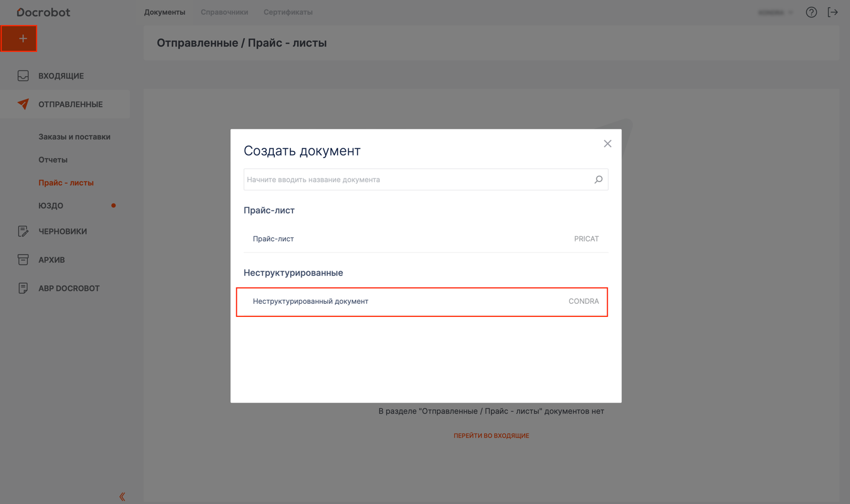Close the Создать документ dialog
Screen dimensions: 850x504
click(x=607, y=143)
